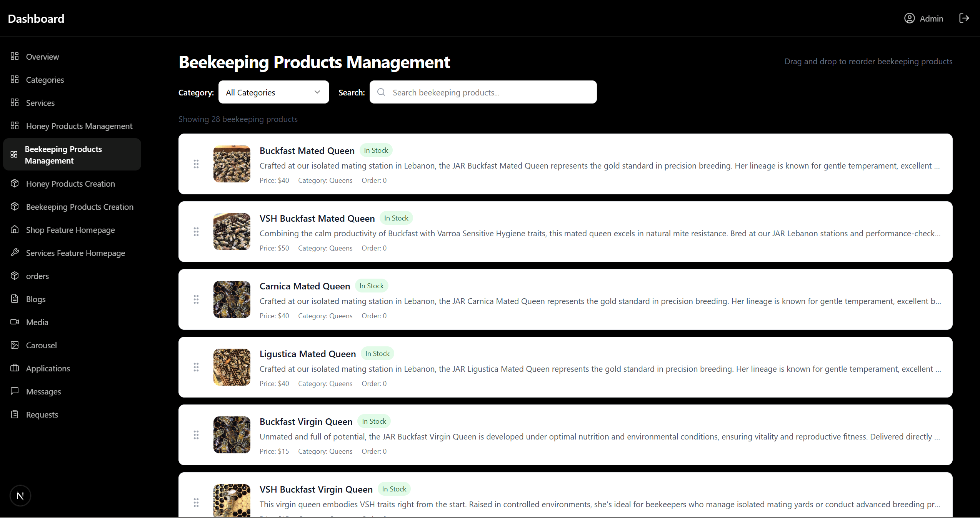Click the Requests clipboard icon
This screenshot has height=518, width=980.
click(15, 414)
